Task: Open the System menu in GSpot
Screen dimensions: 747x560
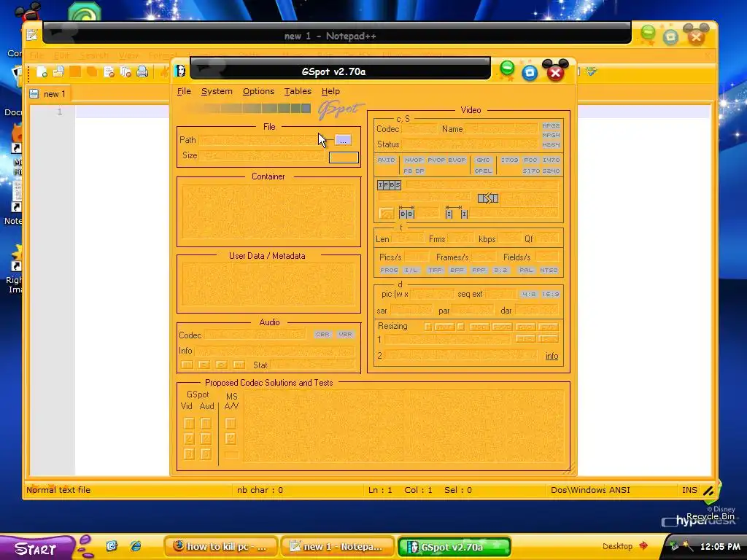Action: (217, 91)
